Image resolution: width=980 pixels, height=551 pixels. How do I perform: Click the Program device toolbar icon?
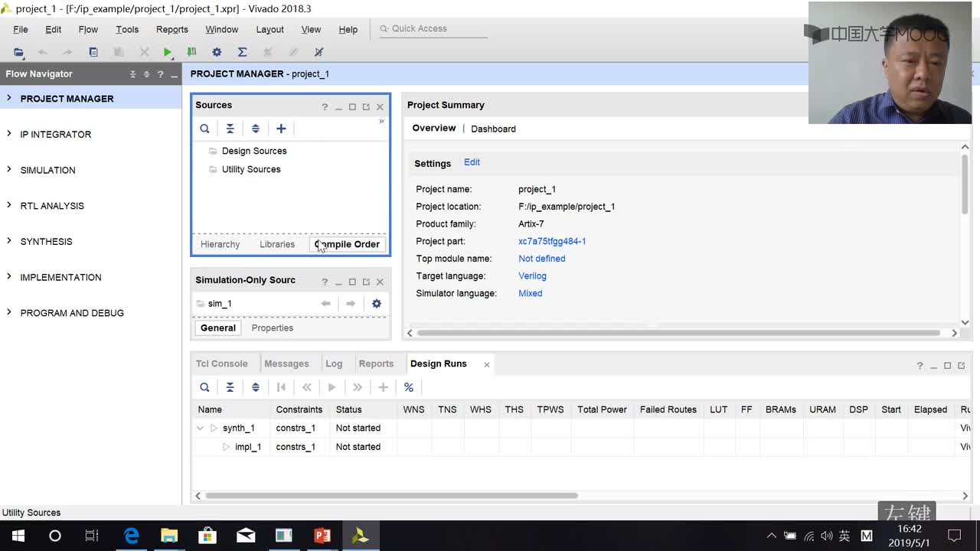click(x=191, y=52)
